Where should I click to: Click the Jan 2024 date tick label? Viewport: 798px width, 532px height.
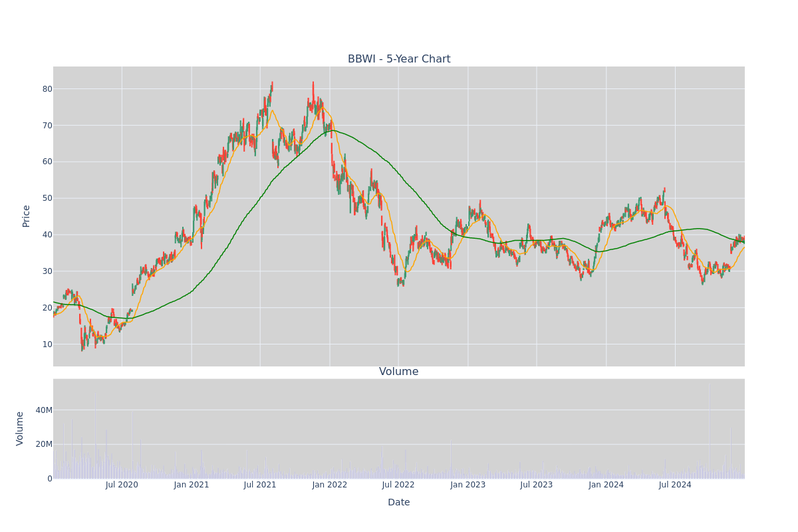click(x=606, y=485)
